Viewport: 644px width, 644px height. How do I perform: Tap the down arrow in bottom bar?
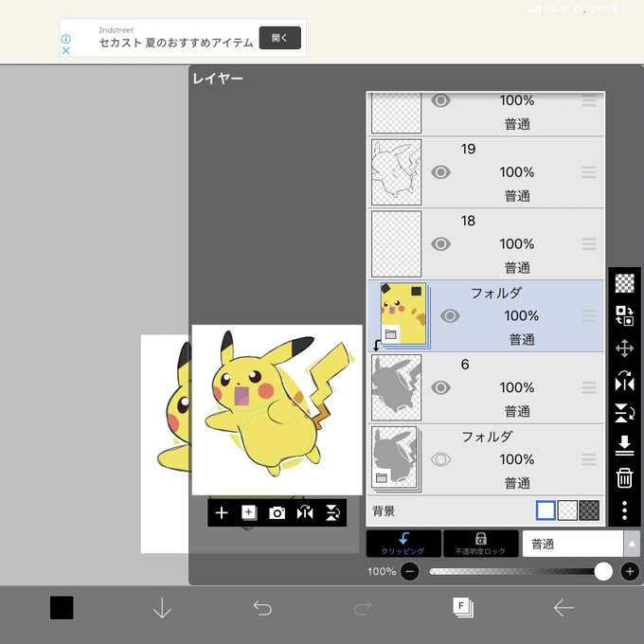(162, 608)
